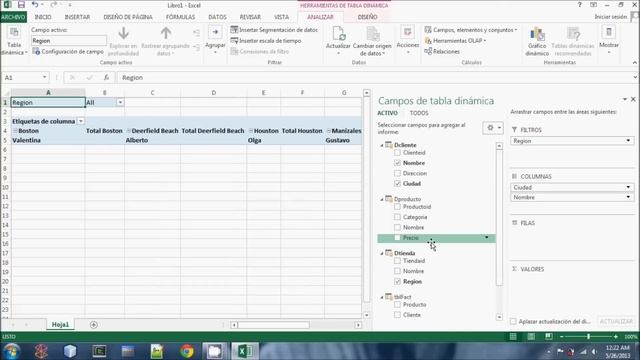The width and height of the screenshot is (640, 360).
Task: Collapse the Dproducto table
Action: point(382,200)
